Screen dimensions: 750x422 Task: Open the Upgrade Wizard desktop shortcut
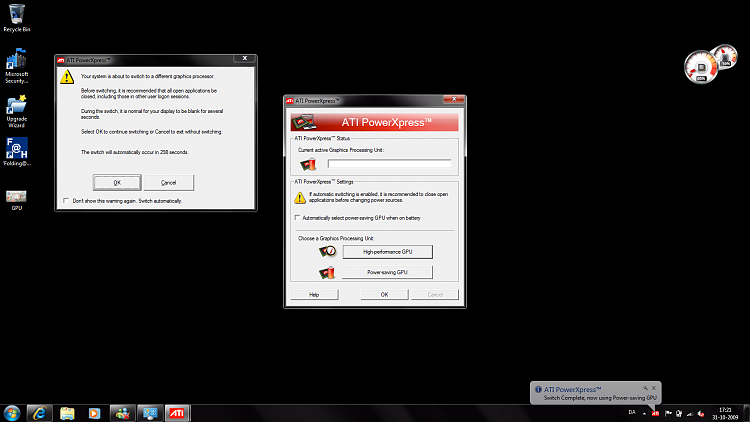click(x=17, y=111)
